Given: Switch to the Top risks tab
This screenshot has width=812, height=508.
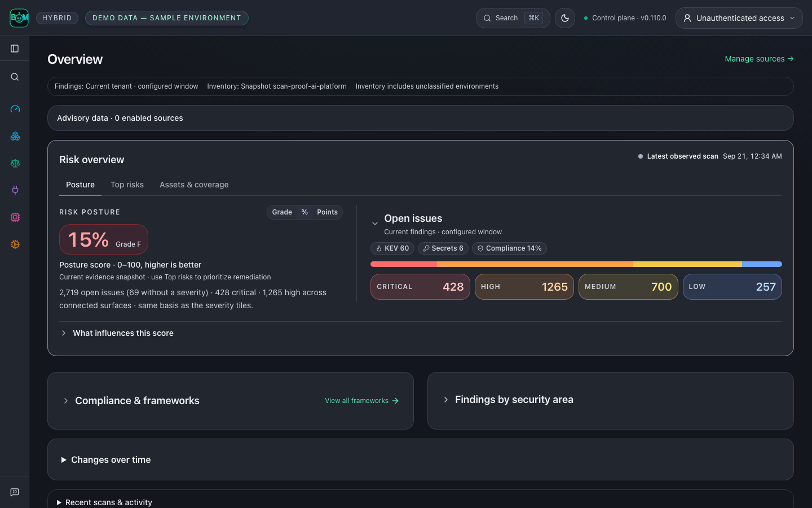Looking at the screenshot, I should click(x=127, y=185).
